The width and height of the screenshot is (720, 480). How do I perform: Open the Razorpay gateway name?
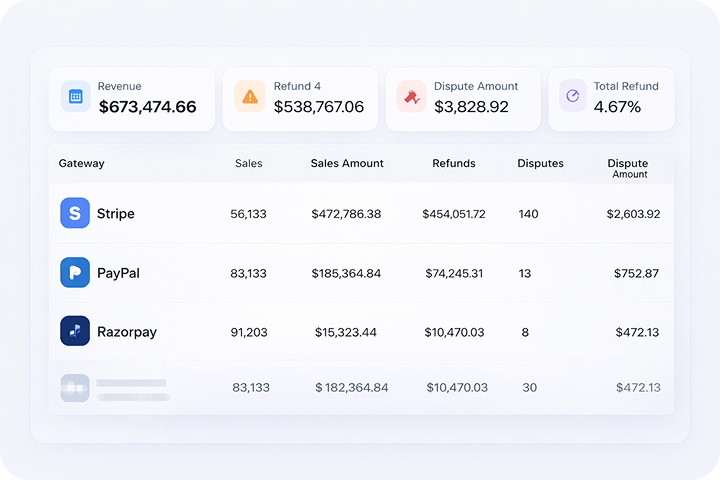[127, 332]
